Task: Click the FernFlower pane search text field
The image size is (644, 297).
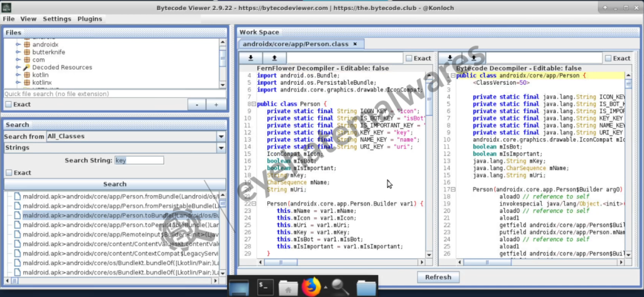Action: (345, 58)
